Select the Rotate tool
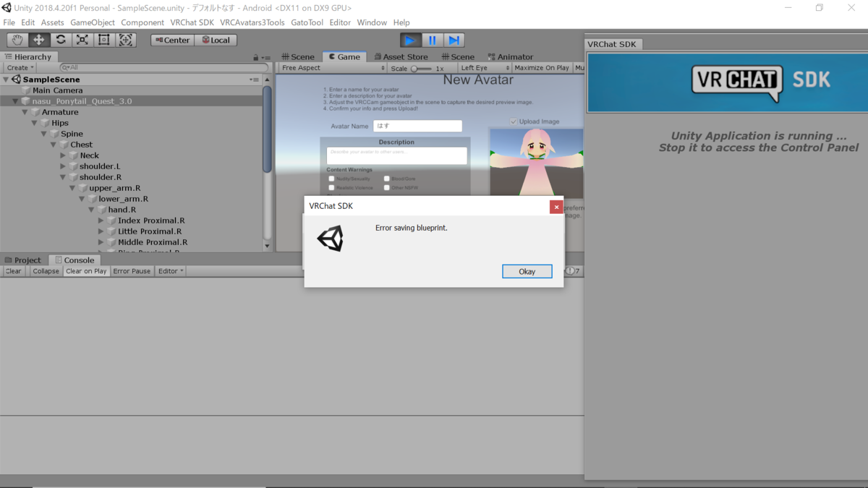Screen dimensions: 868x488 61,40
